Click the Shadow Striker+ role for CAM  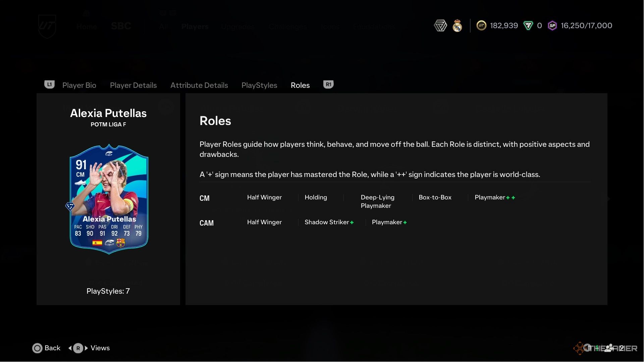(328, 222)
